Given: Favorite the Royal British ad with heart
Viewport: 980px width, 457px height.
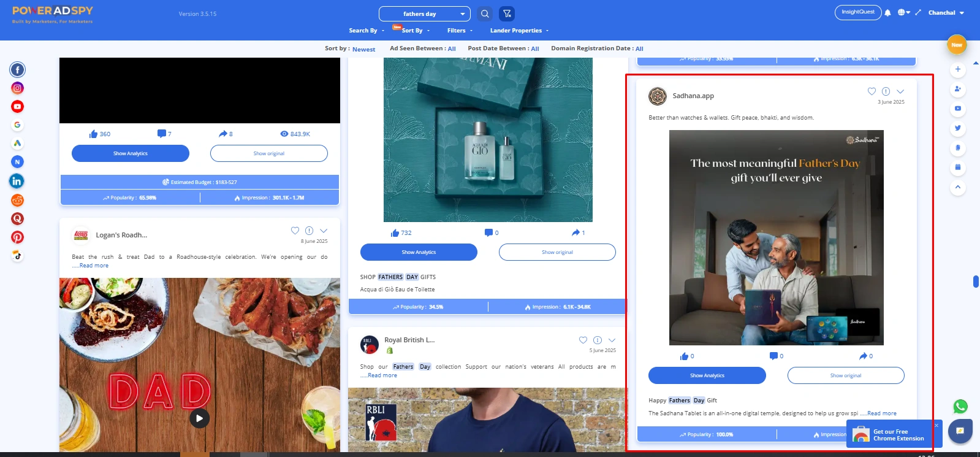Looking at the screenshot, I should 583,340.
